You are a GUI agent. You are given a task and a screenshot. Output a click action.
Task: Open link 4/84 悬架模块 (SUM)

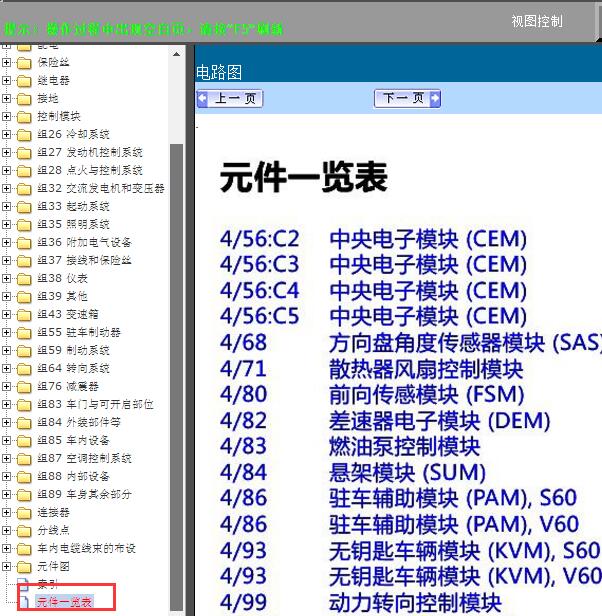[x=352, y=473]
